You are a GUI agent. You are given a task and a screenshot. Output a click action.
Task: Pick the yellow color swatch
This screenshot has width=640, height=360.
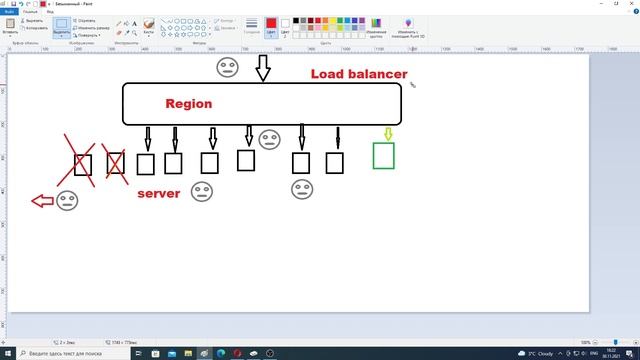[x=333, y=20]
